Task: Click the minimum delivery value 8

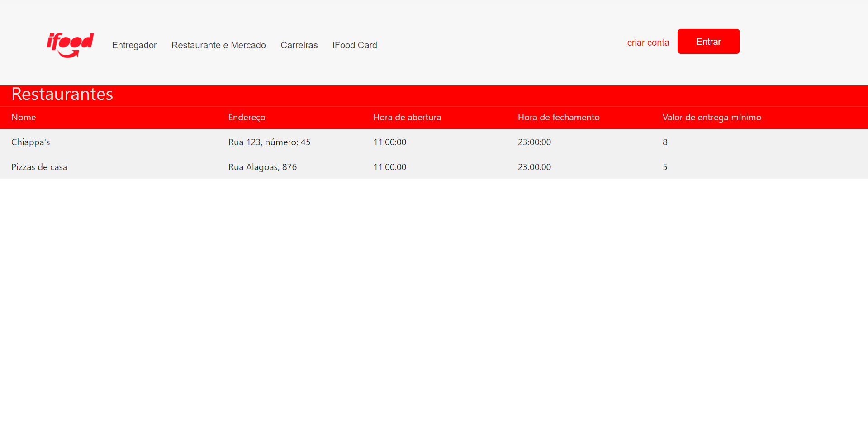Action: [x=664, y=142]
